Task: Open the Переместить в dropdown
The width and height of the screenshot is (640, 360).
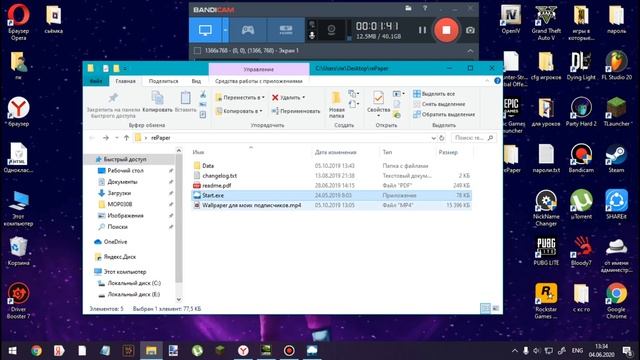Action: (x=240, y=98)
